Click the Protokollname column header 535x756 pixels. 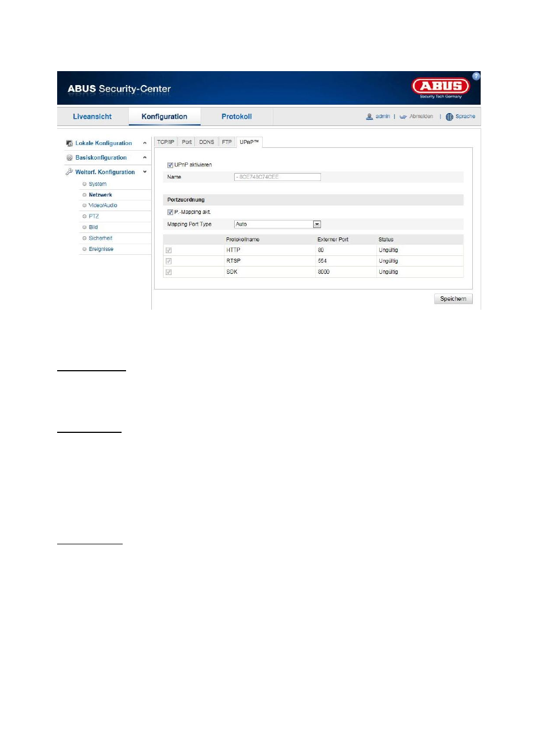[x=243, y=240]
